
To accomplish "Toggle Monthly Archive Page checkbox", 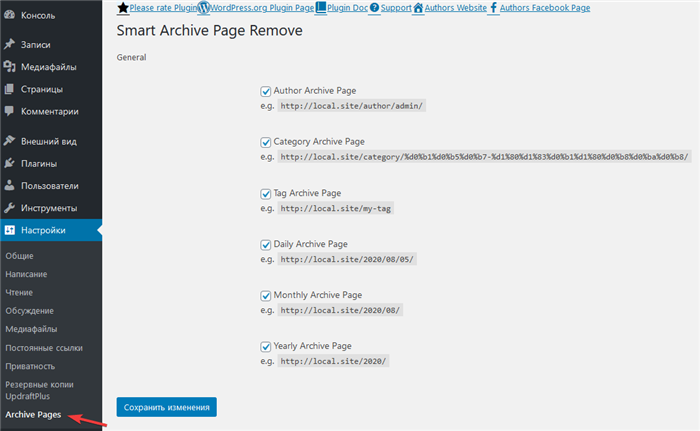I will 266,296.
